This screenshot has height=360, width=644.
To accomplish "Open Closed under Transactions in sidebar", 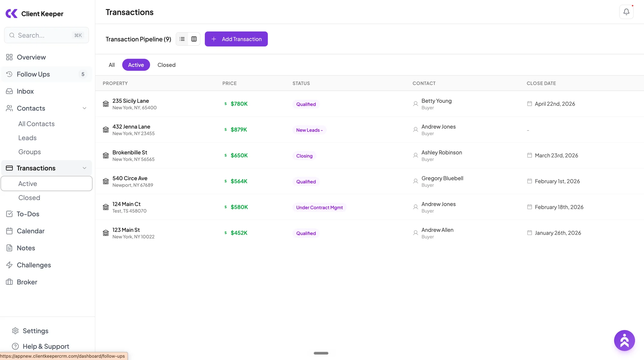I will 29,198.
